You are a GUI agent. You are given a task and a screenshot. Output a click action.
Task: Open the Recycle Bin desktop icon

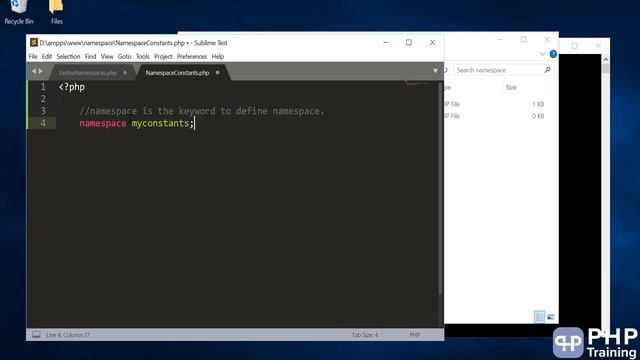(x=18, y=13)
